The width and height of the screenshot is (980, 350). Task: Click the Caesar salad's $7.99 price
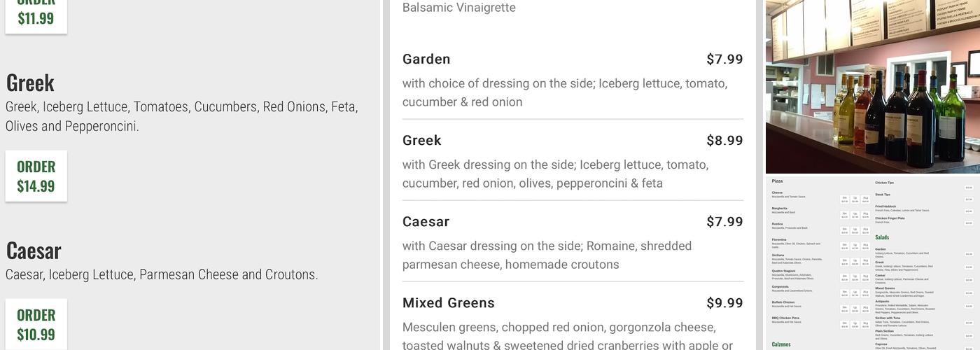point(724,222)
